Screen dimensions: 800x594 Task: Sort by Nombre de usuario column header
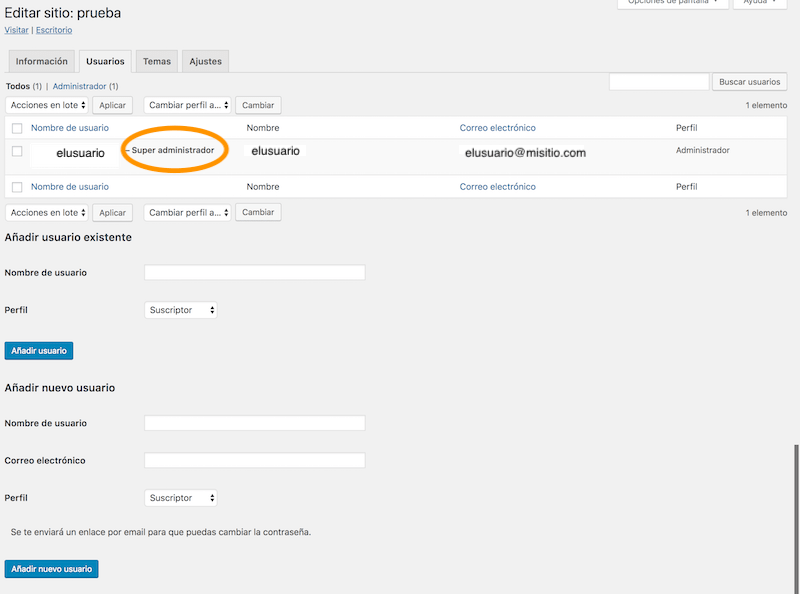click(70, 128)
